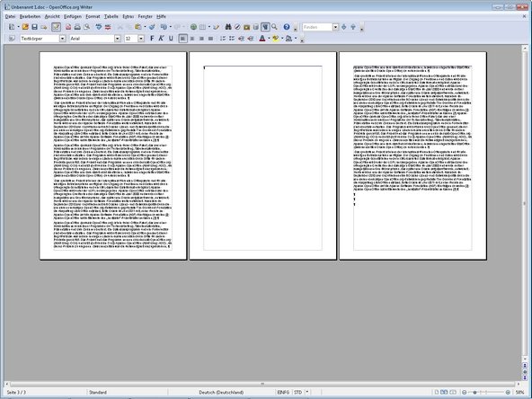Open a file with the Open icon
532x399 pixels.
pyautogui.click(x=25, y=27)
